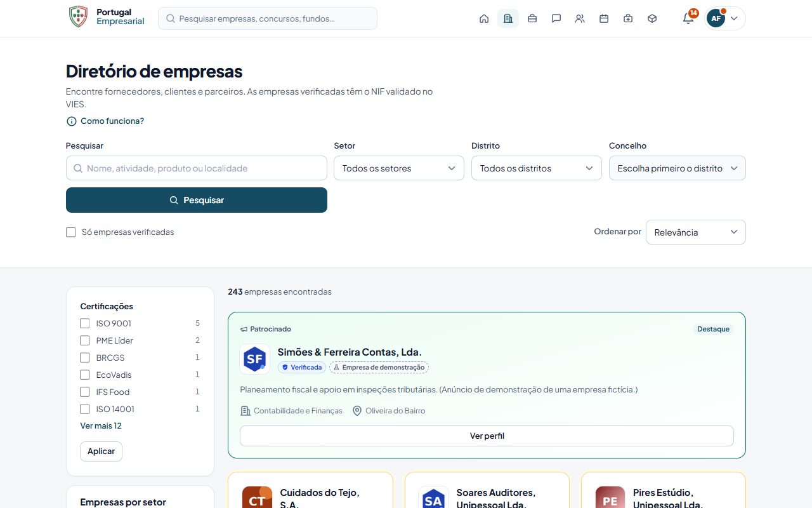812x508 pixels.
Task: Apply certification filters with Aplicar
Action: pos(101,451)
